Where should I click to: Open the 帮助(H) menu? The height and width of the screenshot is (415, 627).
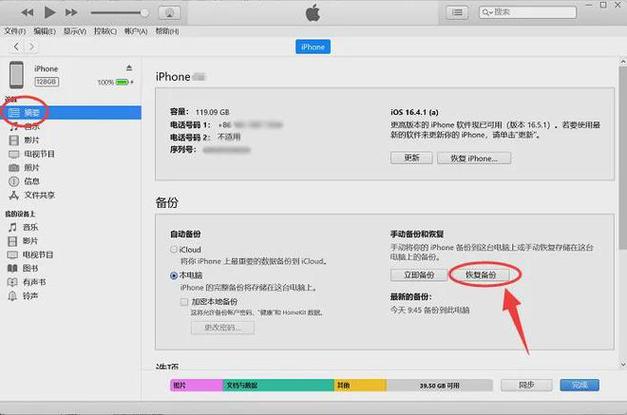(x=167, y=31)
